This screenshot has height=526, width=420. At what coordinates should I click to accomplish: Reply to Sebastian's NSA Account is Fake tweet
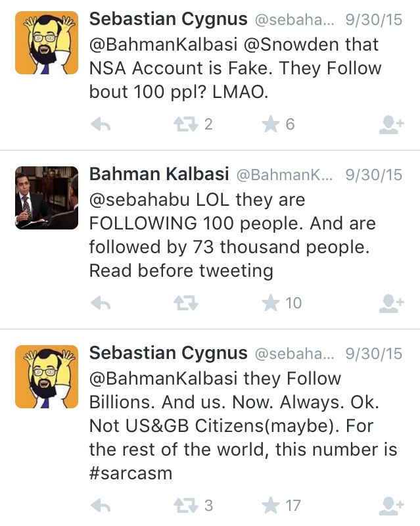(100, 125)
